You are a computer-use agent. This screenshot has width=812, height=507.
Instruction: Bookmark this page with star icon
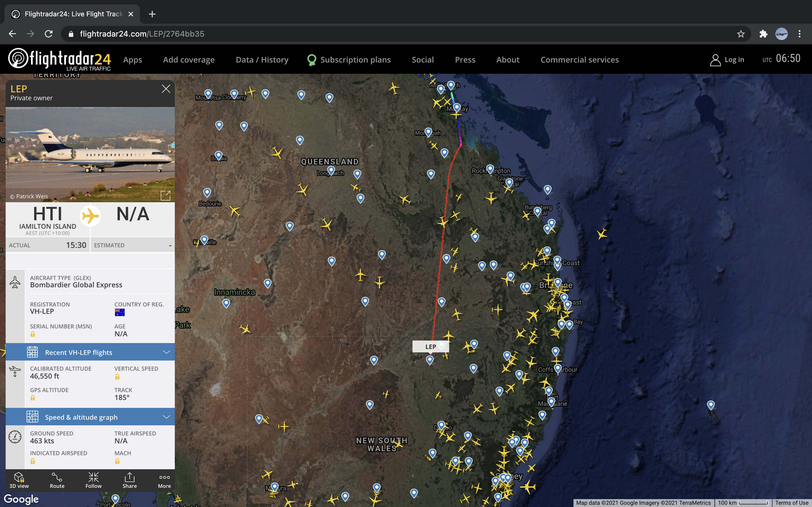(741, 34)
